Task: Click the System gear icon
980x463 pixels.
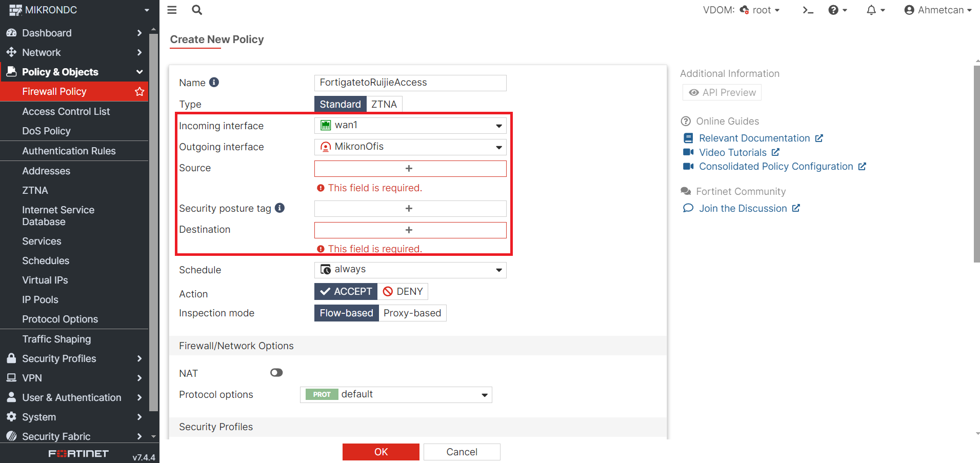Action: click(x=11, y=417)
